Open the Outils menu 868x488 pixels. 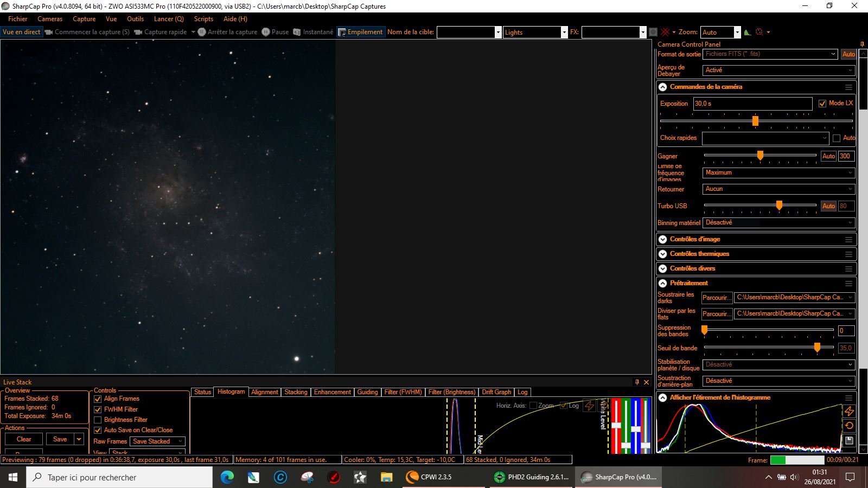tap(135, 19)
